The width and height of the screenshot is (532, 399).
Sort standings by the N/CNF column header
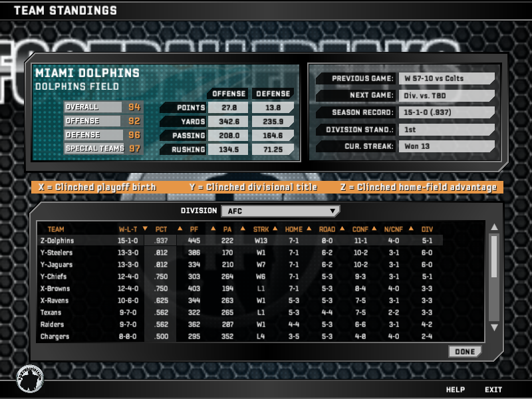pyautogui.click(x=394, y=229)
